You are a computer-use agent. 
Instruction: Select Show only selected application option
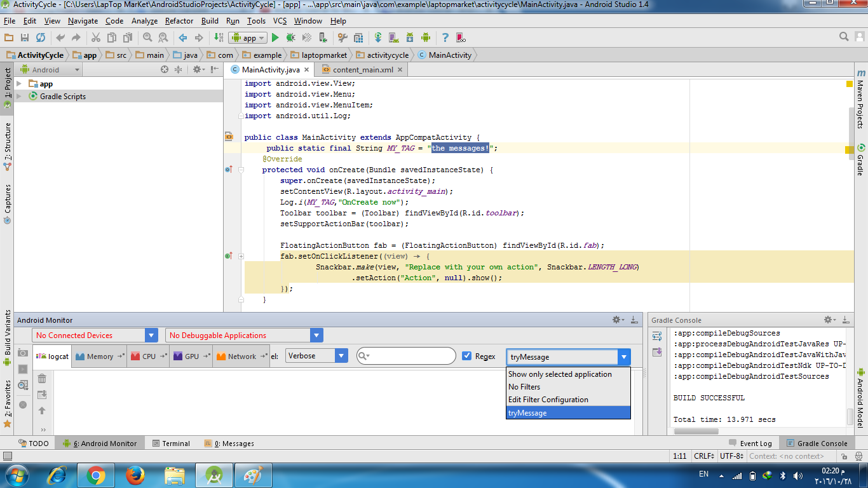click(x=568, y=374)
